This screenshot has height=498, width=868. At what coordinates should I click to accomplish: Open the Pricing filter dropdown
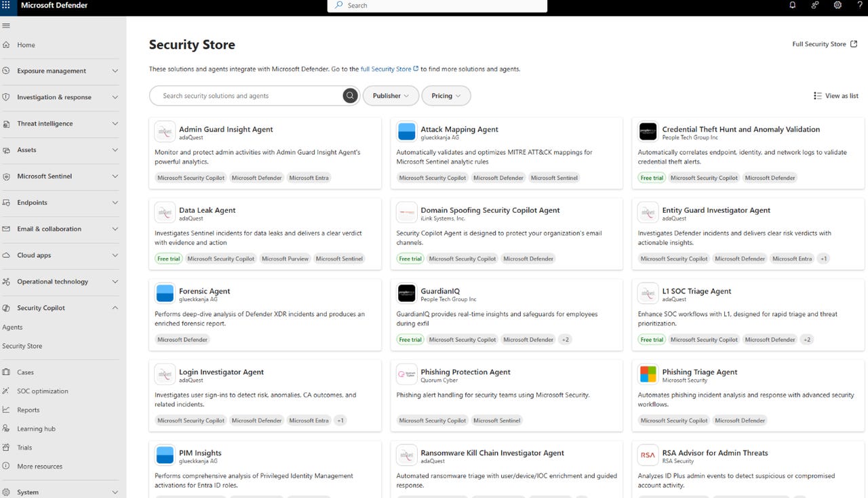446,96
